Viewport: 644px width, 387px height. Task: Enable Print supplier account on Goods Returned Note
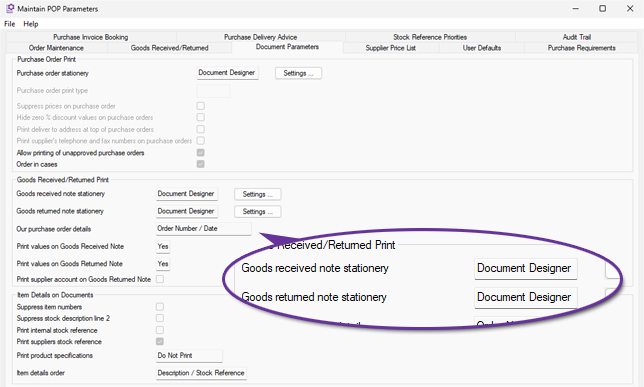click(160, 279)
